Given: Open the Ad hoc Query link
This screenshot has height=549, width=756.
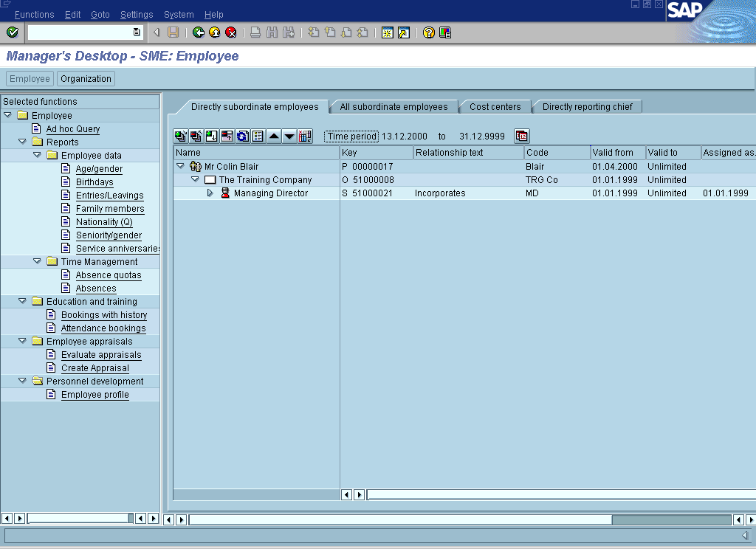Looking at the screenshot, I should pos(73,128).
